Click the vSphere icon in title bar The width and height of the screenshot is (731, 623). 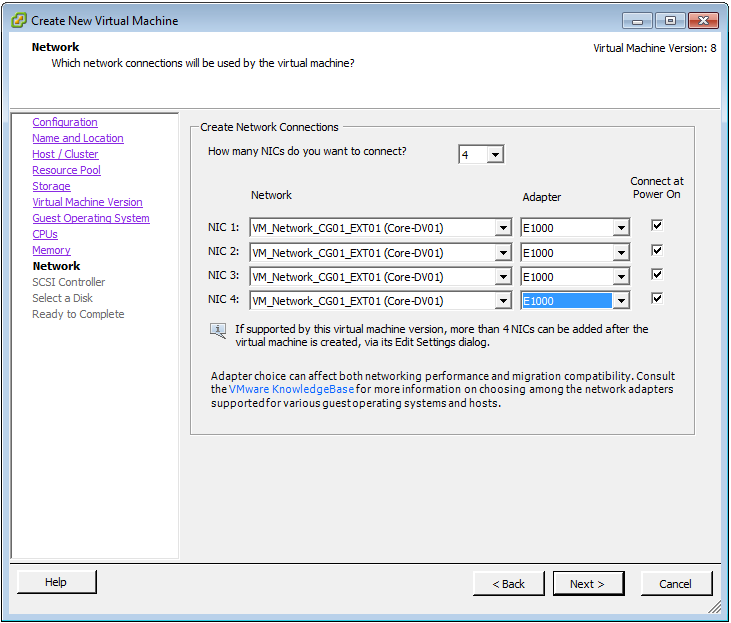click(19, 21)
